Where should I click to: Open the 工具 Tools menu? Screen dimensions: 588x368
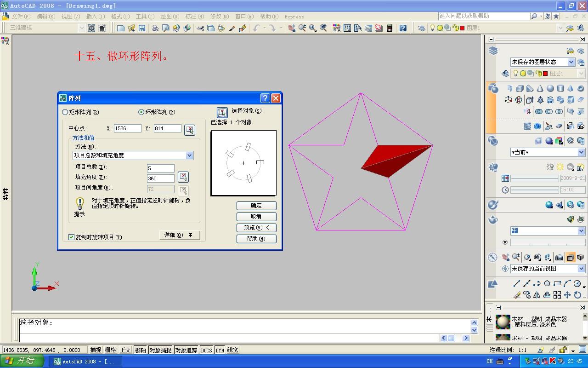(145, 17)
